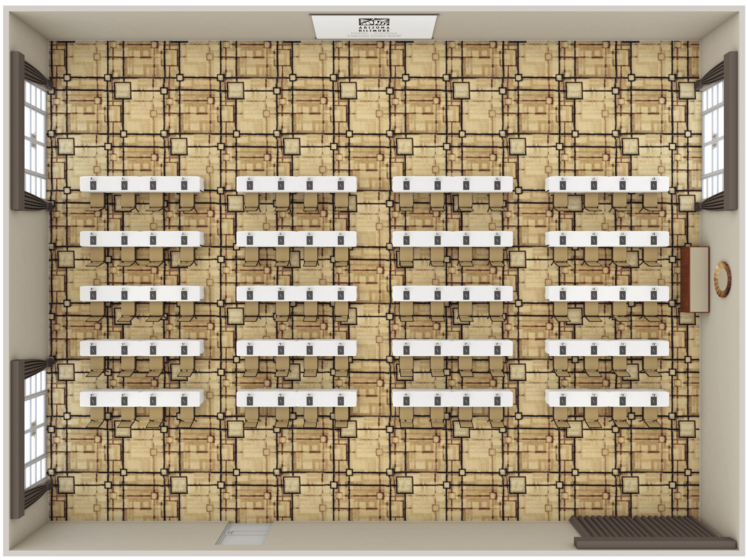Click the wooden console table by mirror
Viewport: 747px width, 560px height.
[x=695, y=279]
